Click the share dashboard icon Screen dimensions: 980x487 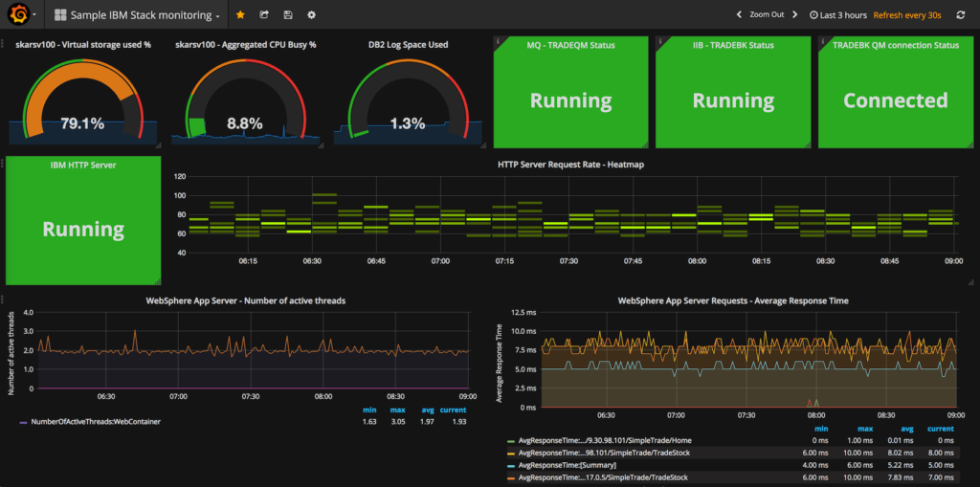[264, 14]
